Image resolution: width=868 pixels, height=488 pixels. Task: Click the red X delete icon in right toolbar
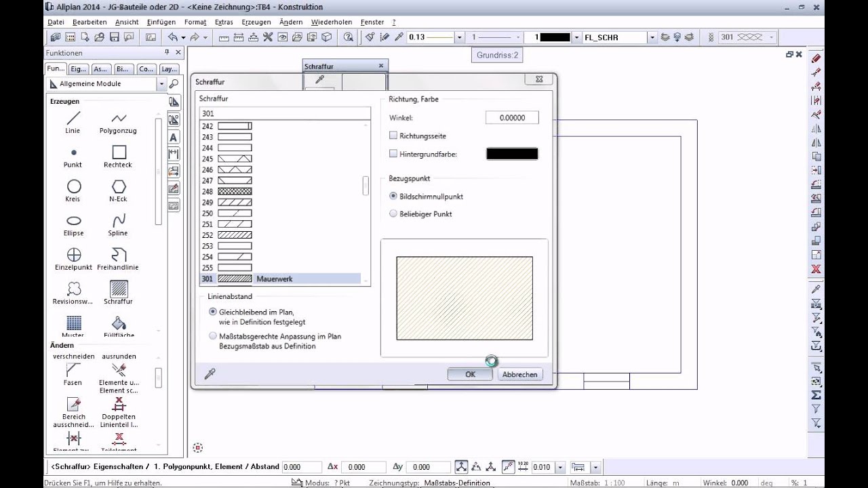point(816,269)
